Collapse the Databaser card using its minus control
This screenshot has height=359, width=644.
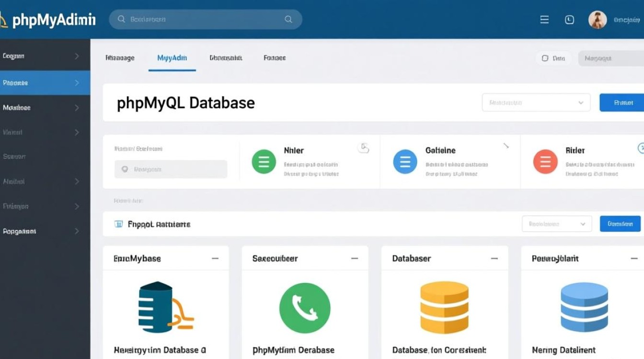click(x=494, y=258)
